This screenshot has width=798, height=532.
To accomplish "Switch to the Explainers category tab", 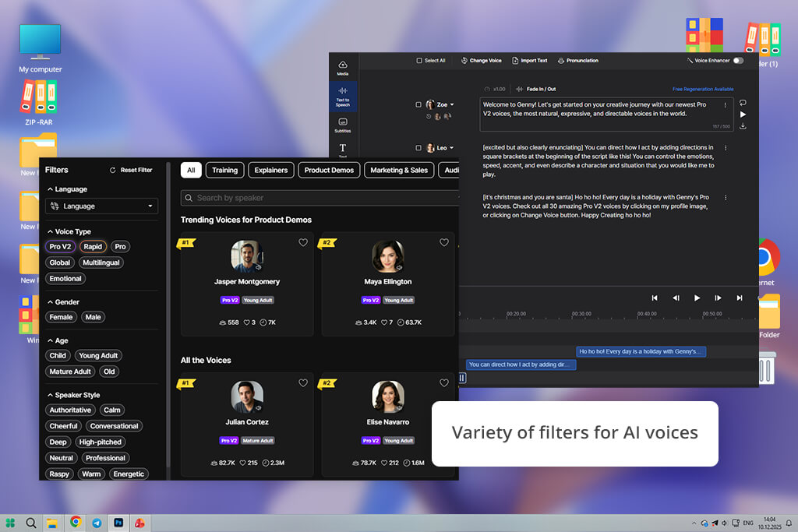I will point(271,170).
